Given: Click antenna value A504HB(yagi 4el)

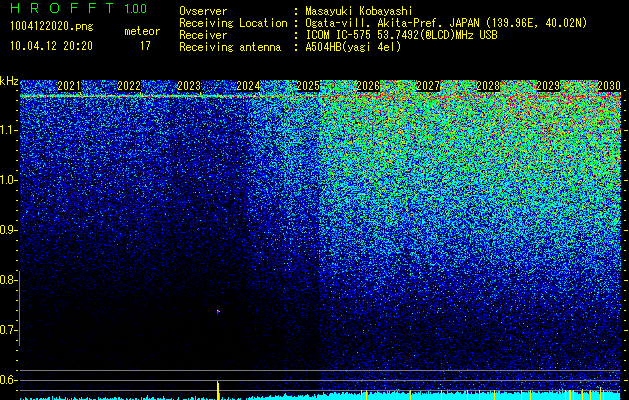Looking at the screenshot, I should click(353, 47).
